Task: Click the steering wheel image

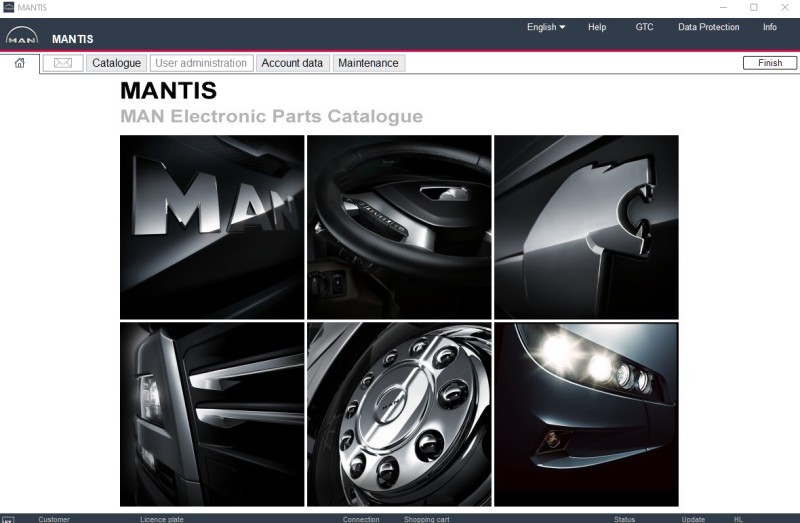Action: pyautogui.click(x=399, y=227)
